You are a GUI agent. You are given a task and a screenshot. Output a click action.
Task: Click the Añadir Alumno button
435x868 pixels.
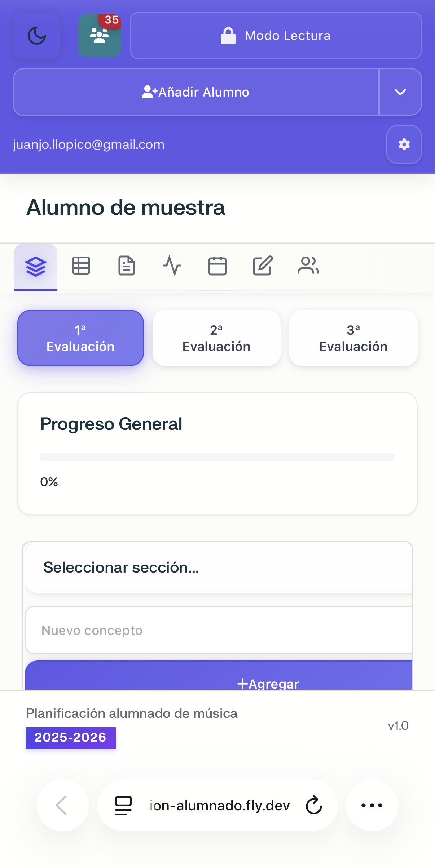pos(195,92)
